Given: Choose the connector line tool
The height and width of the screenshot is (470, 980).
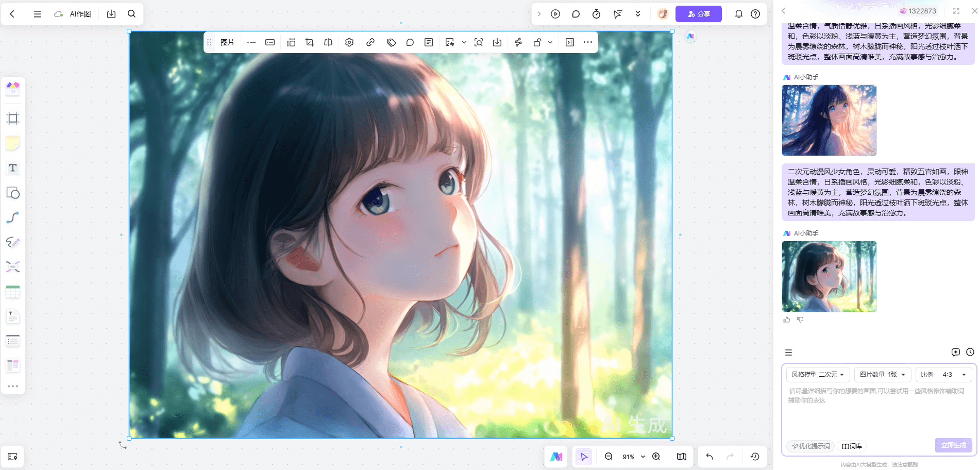Looking at the screenshot, I should click(13, 217).
